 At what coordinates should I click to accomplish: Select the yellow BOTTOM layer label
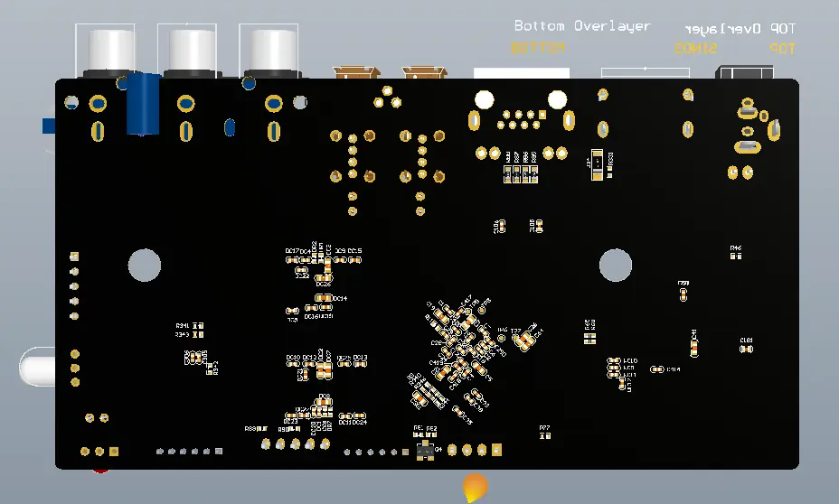pyautogui.click(x=538, y=48)
